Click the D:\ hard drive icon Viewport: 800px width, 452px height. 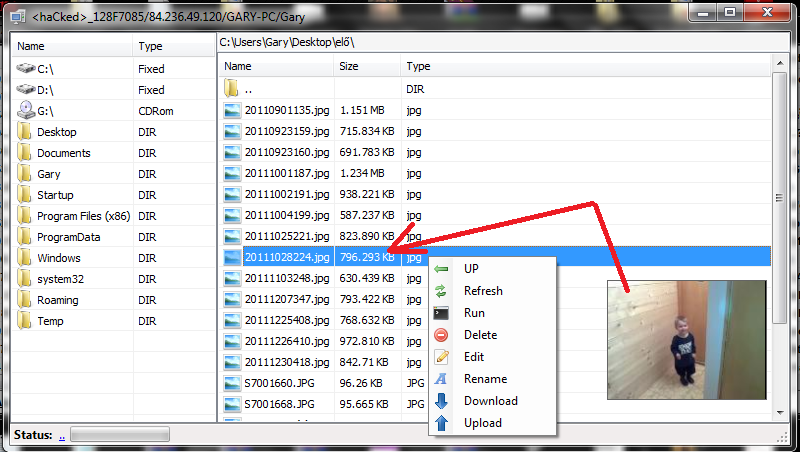point(26,89)
